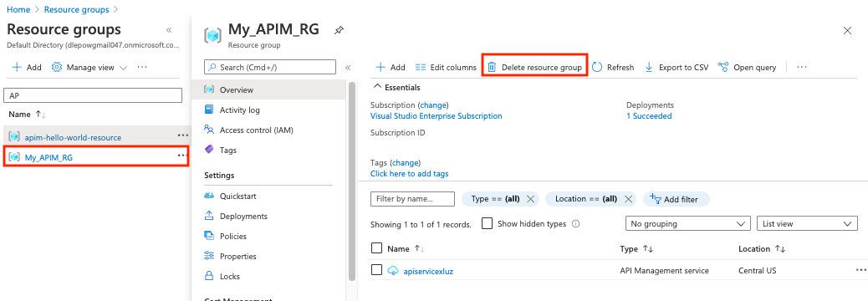
Task: Open ellipsis menu for apiservicexluz row
Action: click(860, 270)
